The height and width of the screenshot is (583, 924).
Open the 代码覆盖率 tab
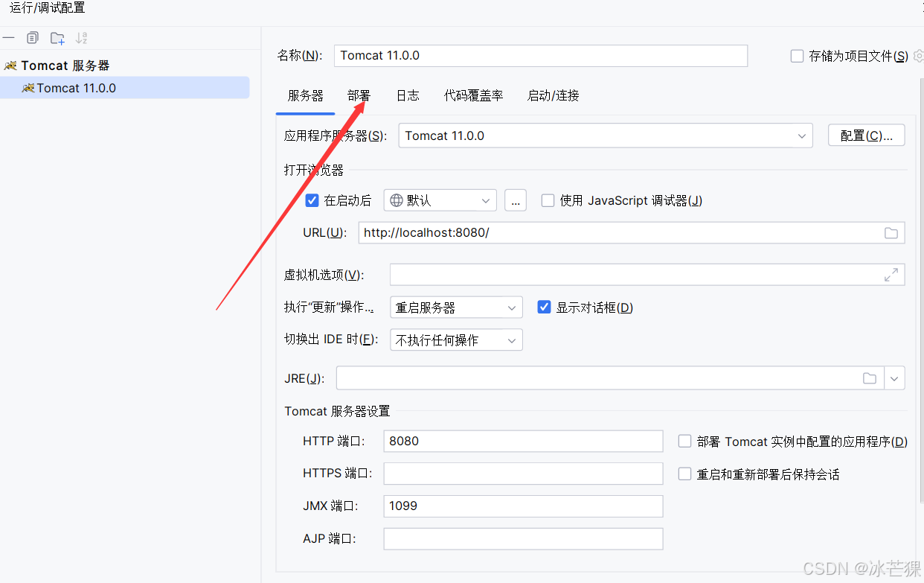473,95
